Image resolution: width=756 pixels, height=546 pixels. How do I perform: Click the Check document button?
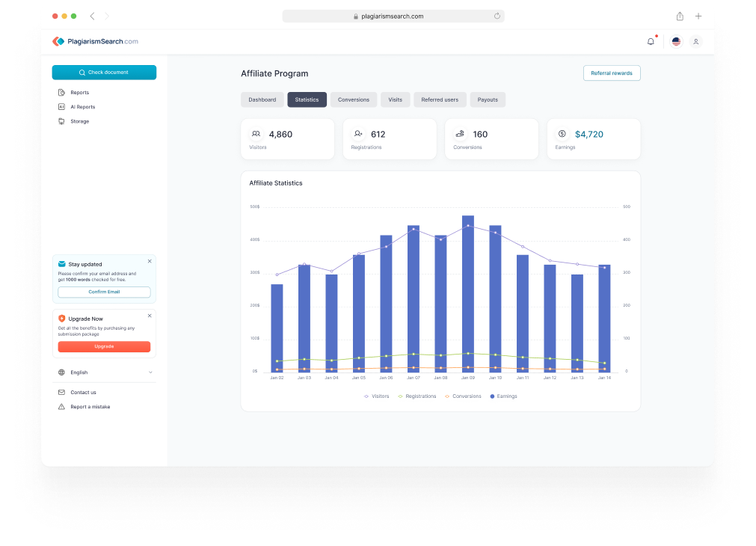click(104, 72)
